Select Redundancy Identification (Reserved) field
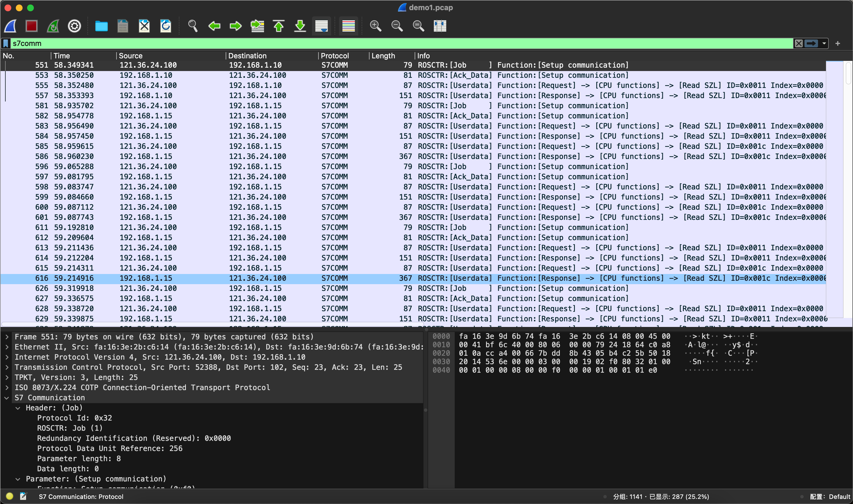The image size is (853, 504). (x=134, y=438)
